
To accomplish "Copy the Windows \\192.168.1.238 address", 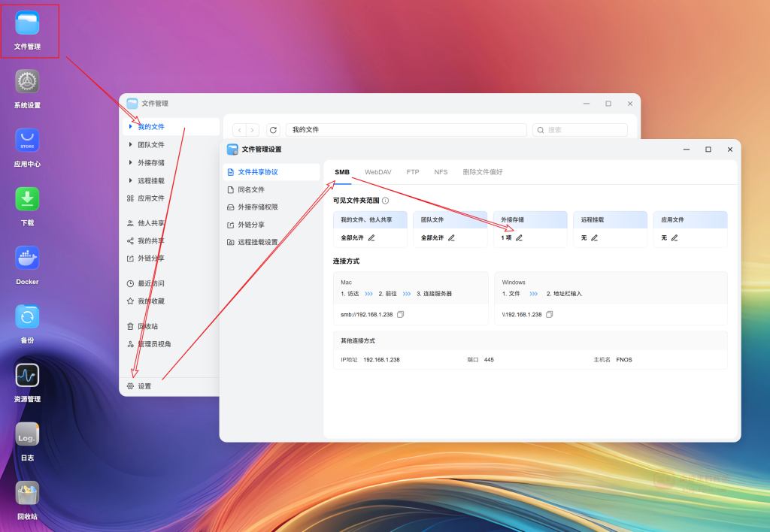I will [x=550, y=314].
